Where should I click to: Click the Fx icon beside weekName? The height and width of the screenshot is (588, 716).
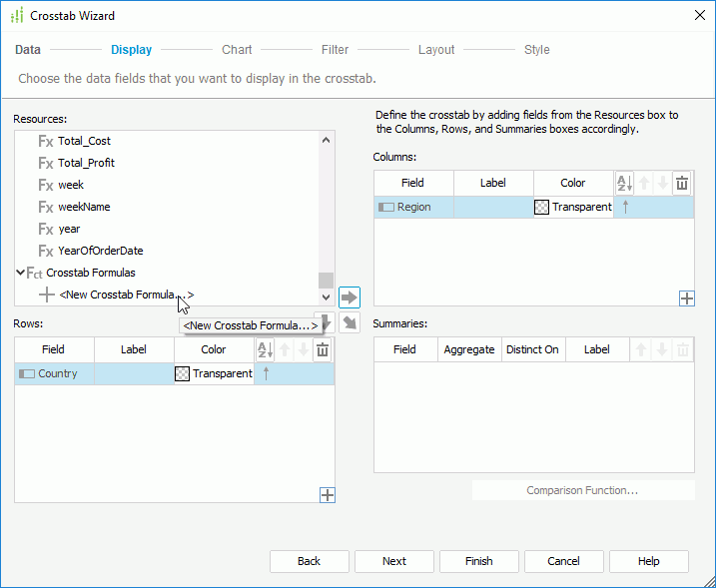pyautogui.click(x=46, y=207)
